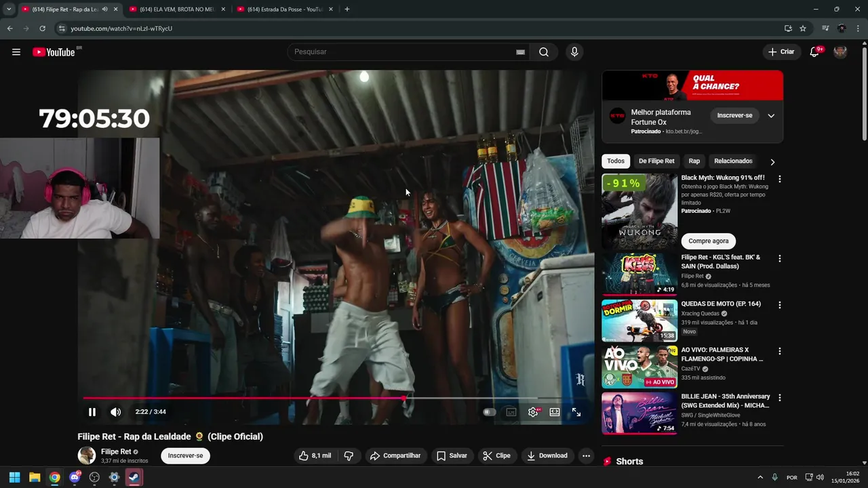The height and width of the screenshot is (488, 868).
Task: Mute the video volume
Action: click(x=116, y=412)
